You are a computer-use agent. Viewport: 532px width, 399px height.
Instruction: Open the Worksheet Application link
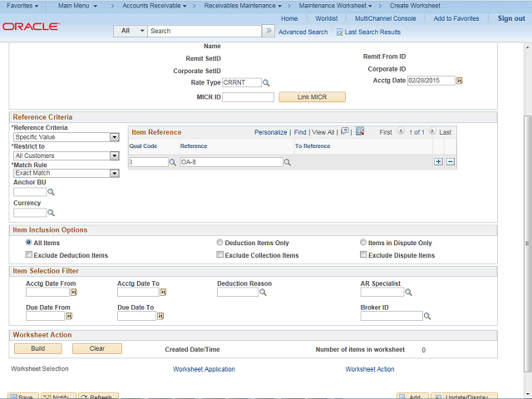pos(204,369)
